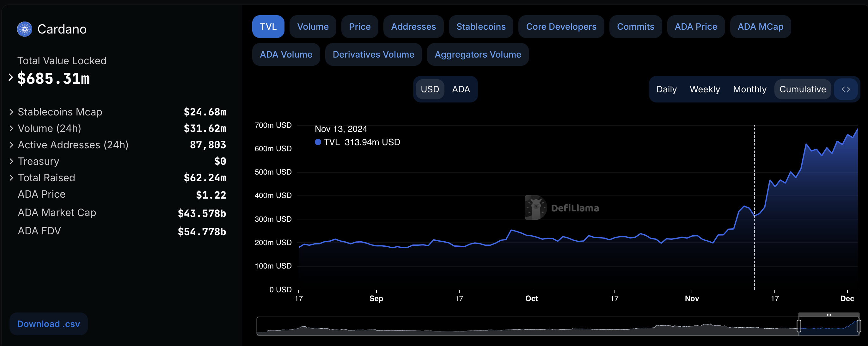The width and height of the screenshot is (868, 346).
Task: Download the .csv data file
Action: coord(49,324)
